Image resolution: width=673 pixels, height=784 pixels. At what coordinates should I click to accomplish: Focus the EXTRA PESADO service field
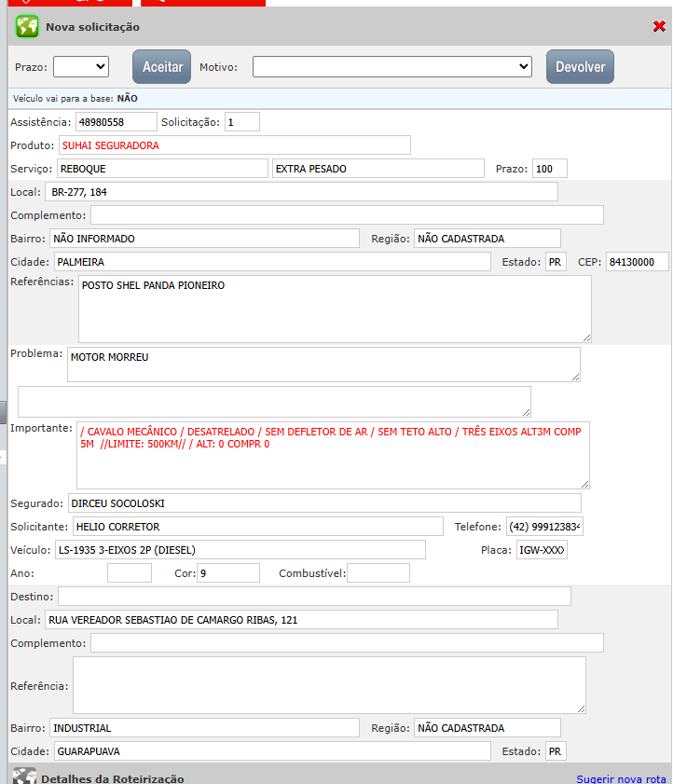coord(378,169)
